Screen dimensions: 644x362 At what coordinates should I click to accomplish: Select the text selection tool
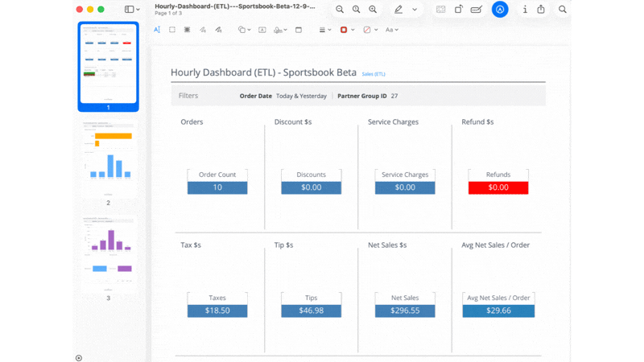pos(157,30)
